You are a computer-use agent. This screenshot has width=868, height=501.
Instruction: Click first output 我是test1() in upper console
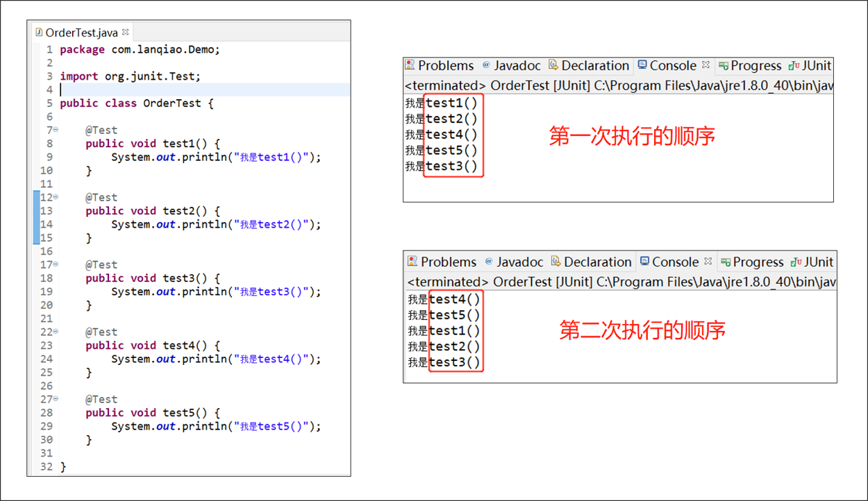pos(442,103)
